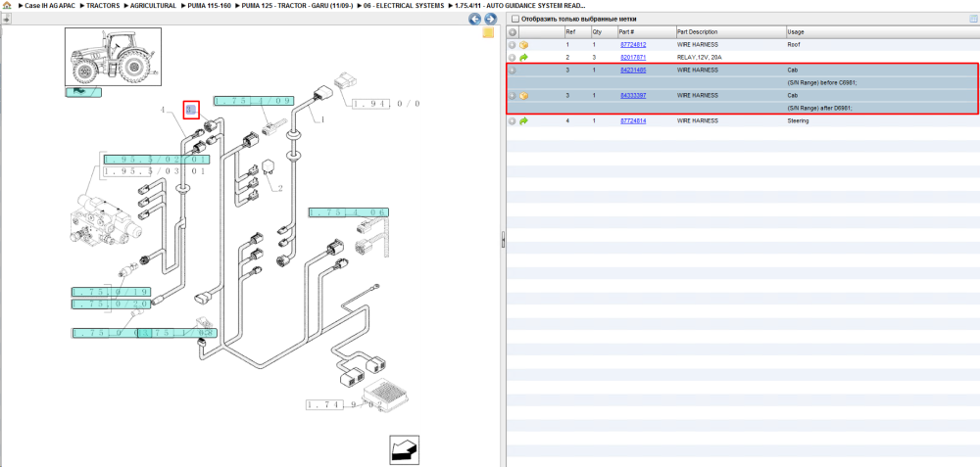Click the tractor thumbnail image

coord(113,57)
